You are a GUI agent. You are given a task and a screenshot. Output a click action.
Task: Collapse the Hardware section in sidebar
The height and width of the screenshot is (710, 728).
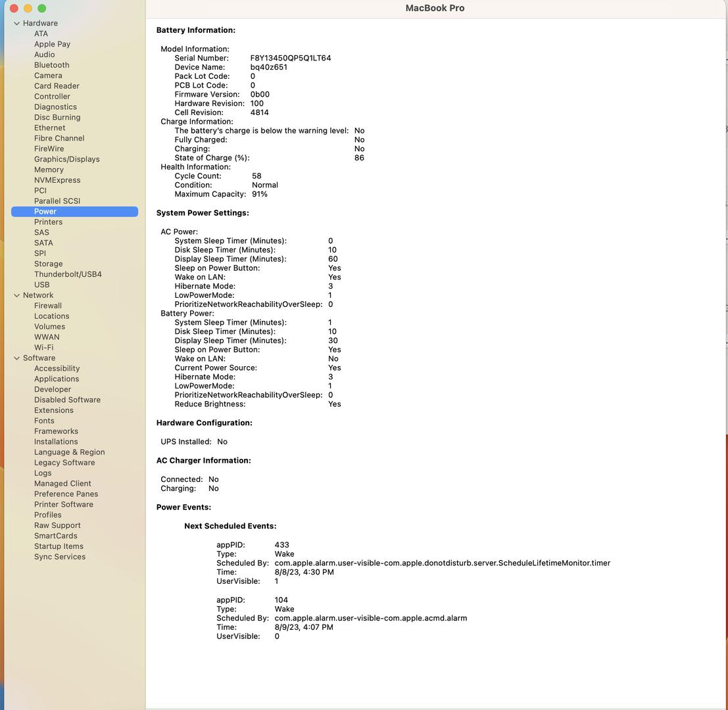[16, 23]
